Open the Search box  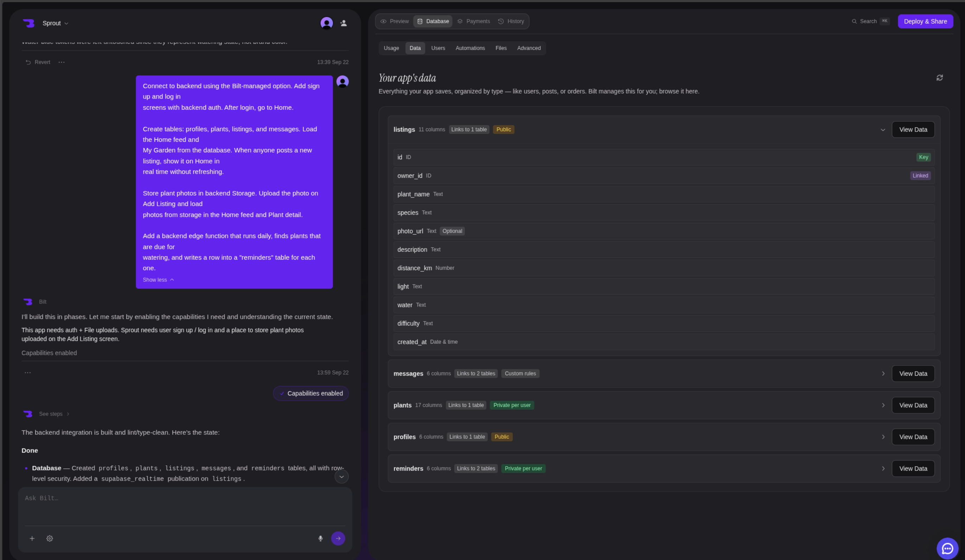click(x=870, y=21)
